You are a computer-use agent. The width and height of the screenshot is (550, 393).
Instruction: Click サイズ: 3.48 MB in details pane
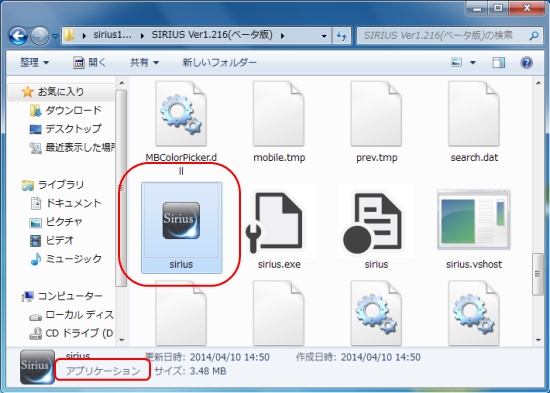[x=190, y=371]
